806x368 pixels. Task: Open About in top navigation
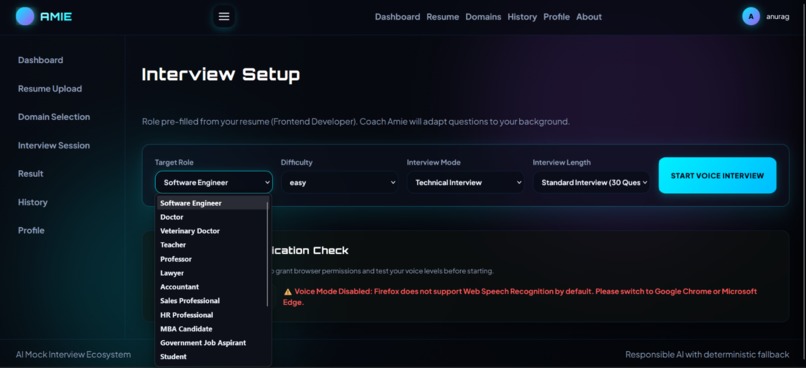pyautogui.click(x=589, y=16)
